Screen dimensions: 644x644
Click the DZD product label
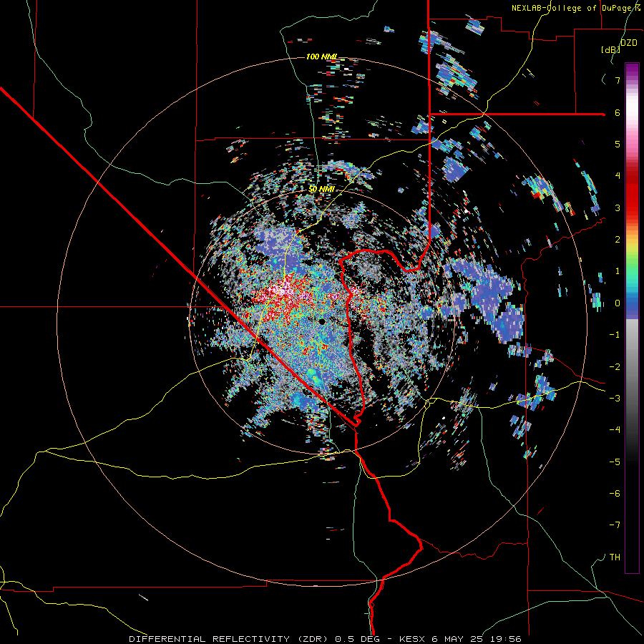pyautogui.click(x=629, y=43)
